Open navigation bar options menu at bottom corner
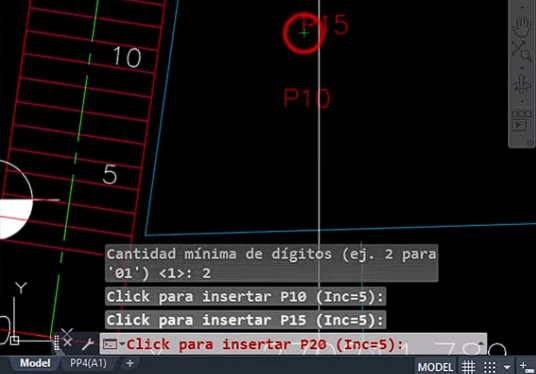Image resolution: width=536 pixels, height=374 pixels. point(530,143)
